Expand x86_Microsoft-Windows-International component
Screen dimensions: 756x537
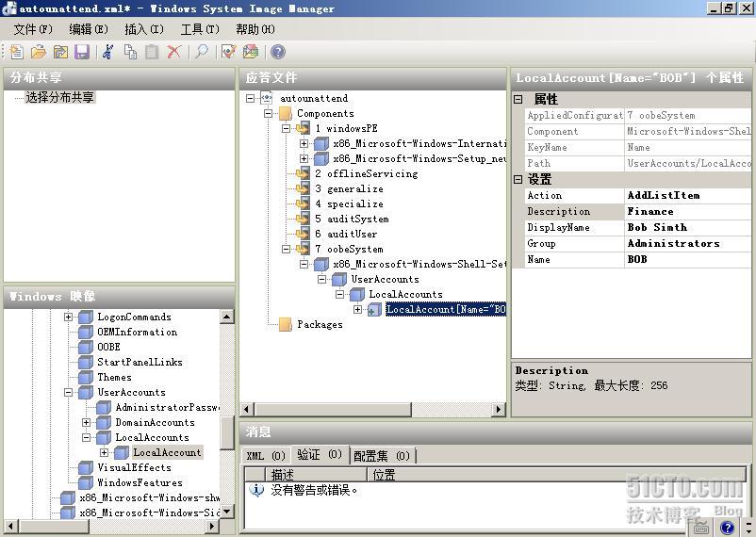[304, 143]
